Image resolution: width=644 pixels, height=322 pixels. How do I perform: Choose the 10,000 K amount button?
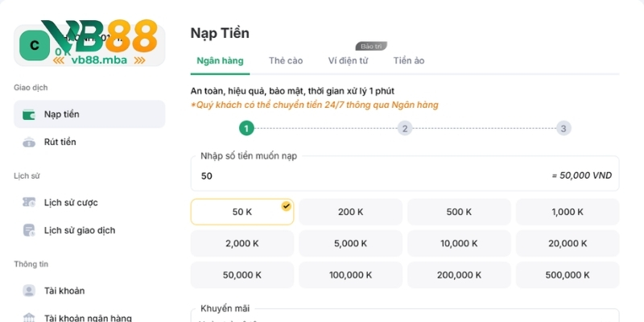pyautogui.click(x=459, y=243)
